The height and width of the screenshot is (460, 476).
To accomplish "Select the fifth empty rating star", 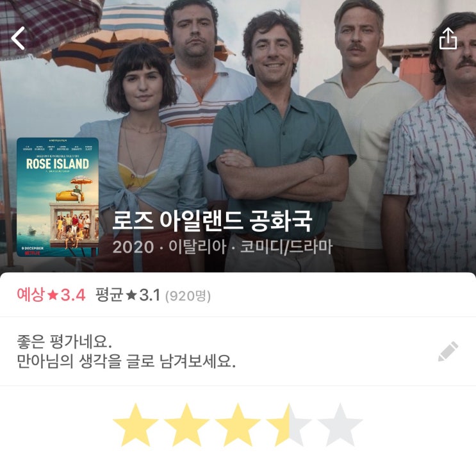I will [x=340, y=425].
